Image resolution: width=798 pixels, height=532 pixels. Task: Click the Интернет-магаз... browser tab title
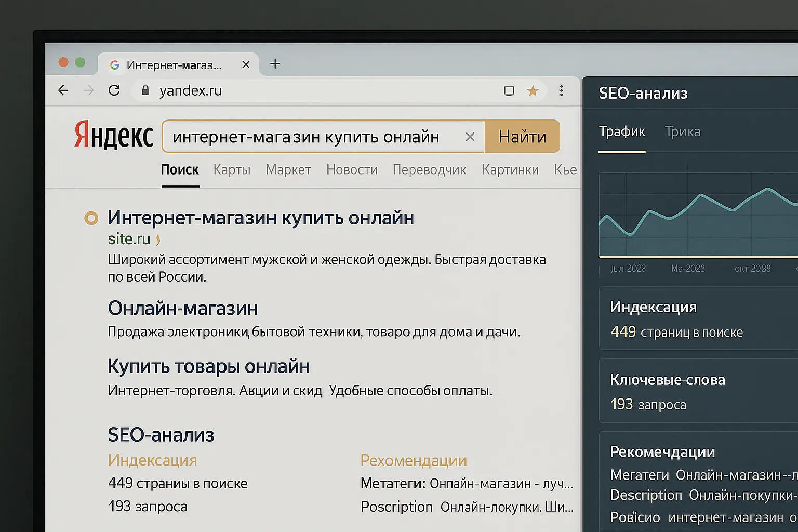tap(174, 65)
